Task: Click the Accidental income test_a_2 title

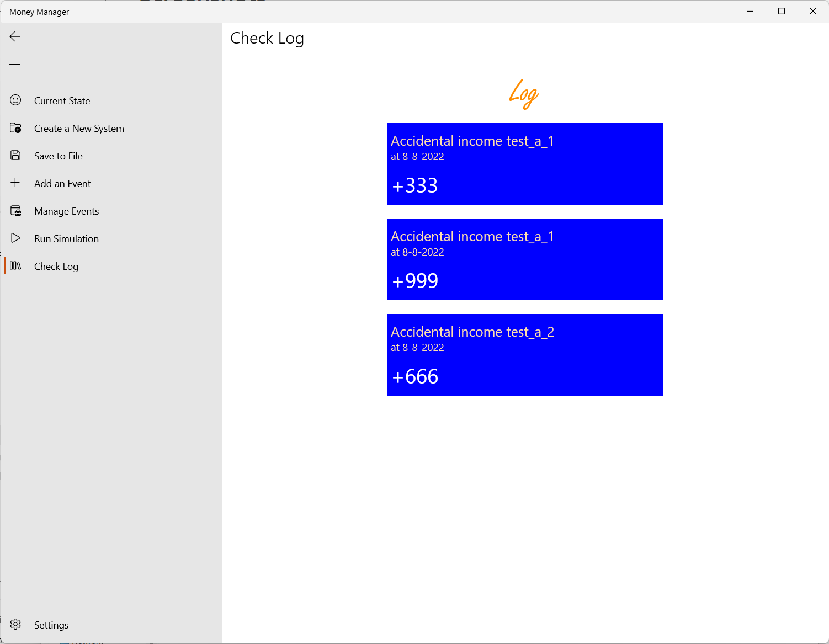Action: [x=472, y=332]
